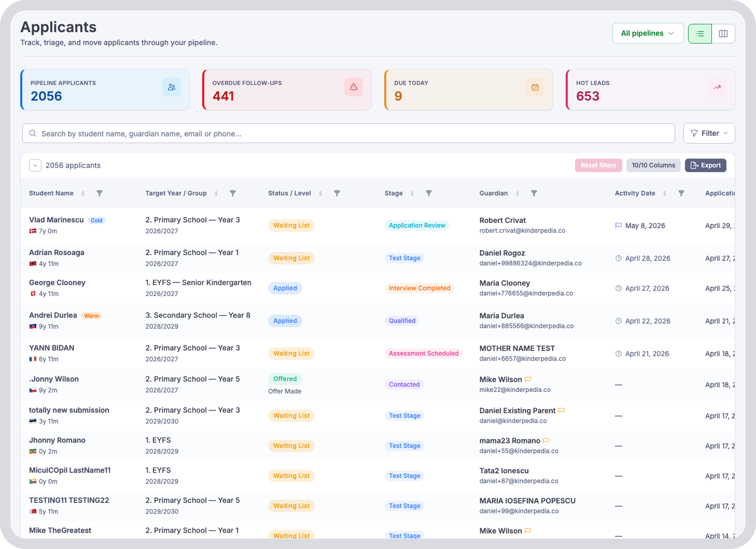Click clock icon beside April 28, 2026
This screenshot has width=756, height=549.
(x=619, y=258)
